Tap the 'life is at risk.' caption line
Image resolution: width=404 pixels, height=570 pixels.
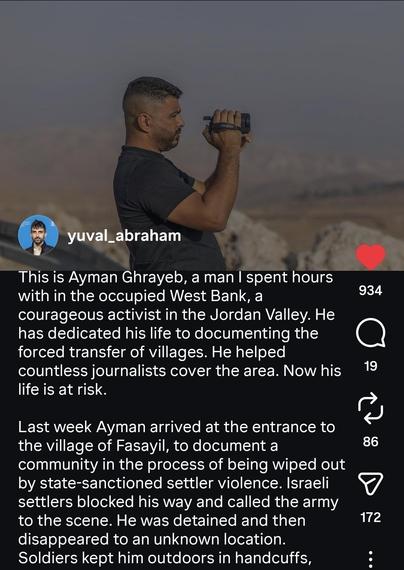(x=63, y=390)
